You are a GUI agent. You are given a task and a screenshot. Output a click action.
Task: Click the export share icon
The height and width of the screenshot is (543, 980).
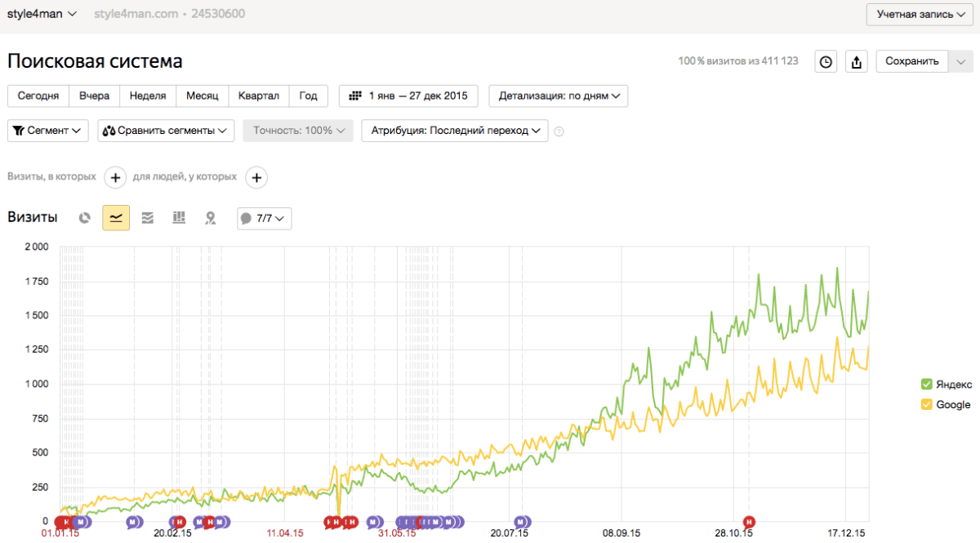coord(857,61)
